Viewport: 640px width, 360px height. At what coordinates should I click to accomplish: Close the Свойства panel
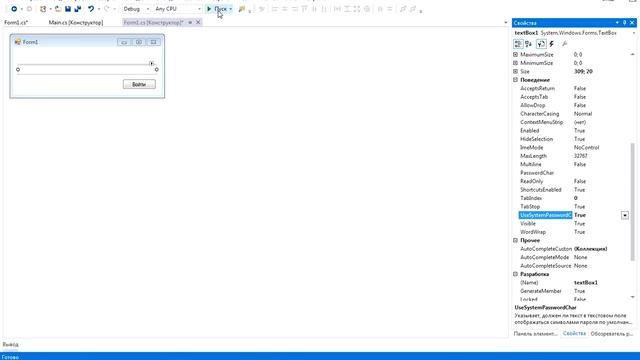(x=632, y=23)
